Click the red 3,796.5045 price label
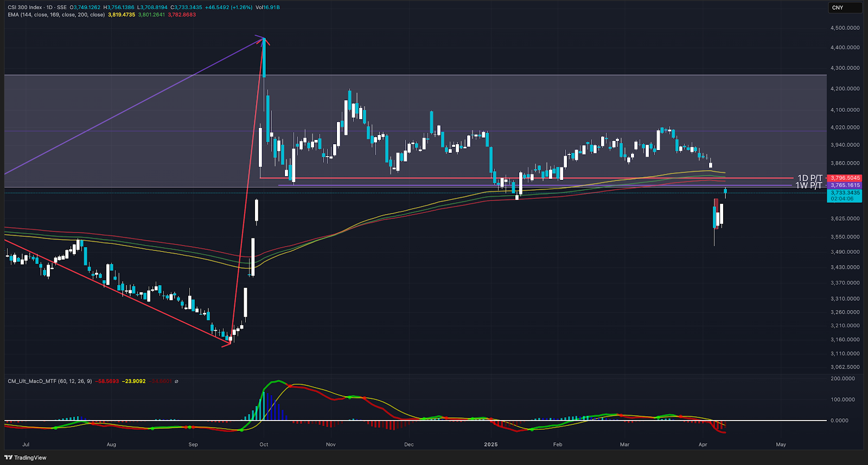 tap(845, 178)
